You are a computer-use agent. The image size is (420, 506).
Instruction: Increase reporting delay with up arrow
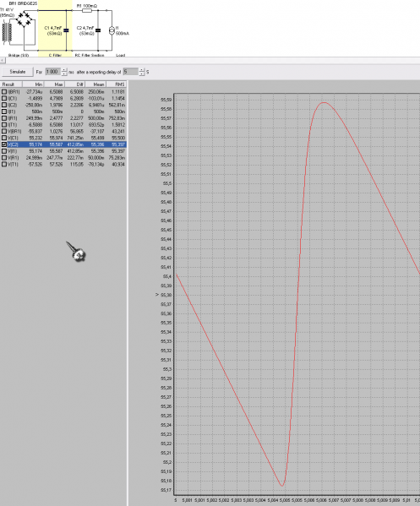[142, 70]
